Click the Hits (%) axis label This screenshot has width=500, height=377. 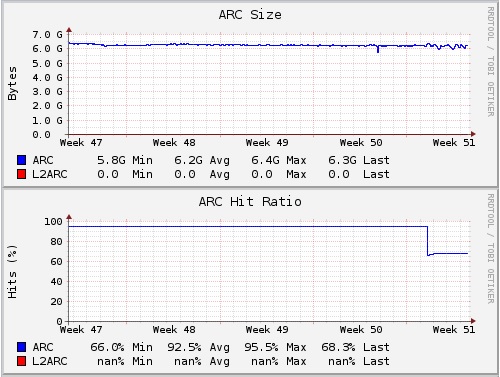(12, 272)
